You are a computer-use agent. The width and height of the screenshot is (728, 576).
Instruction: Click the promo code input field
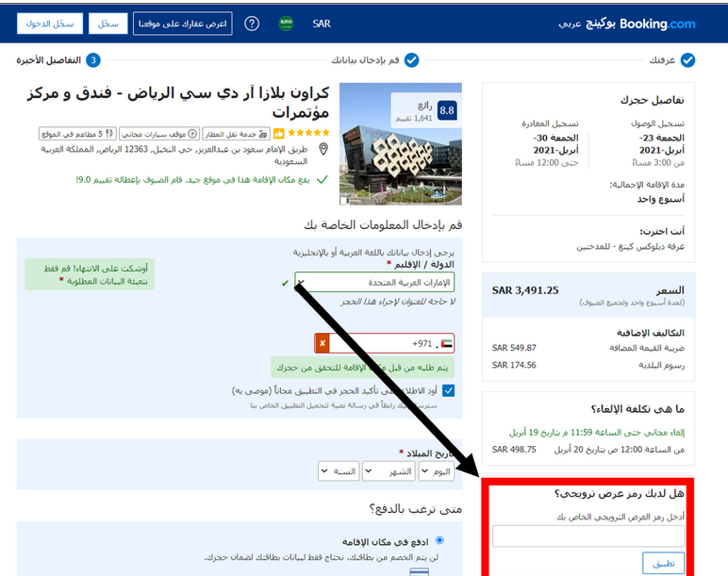pyautogui.click(x=588, y=536)
